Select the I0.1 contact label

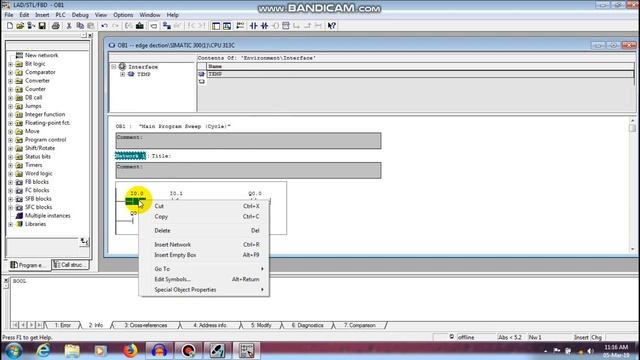tap(176, 193)
